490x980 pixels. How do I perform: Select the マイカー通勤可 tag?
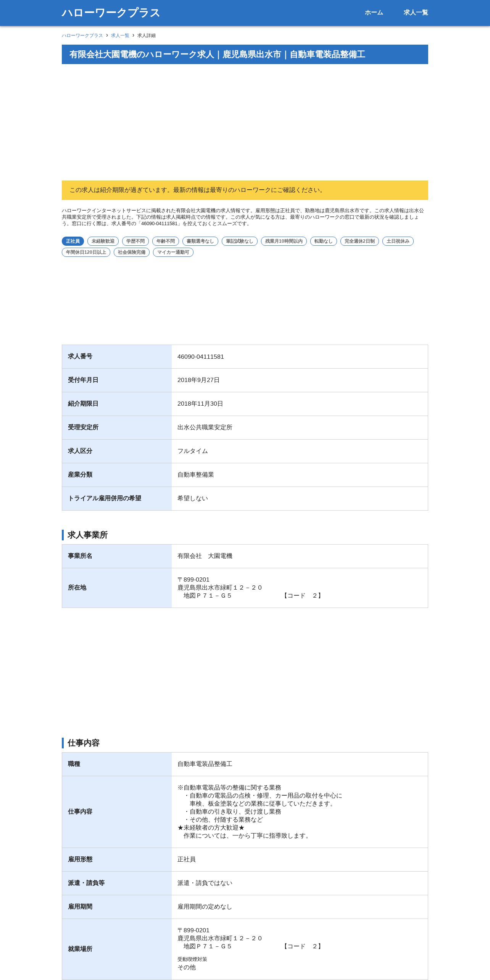click(x=173, y=252)
